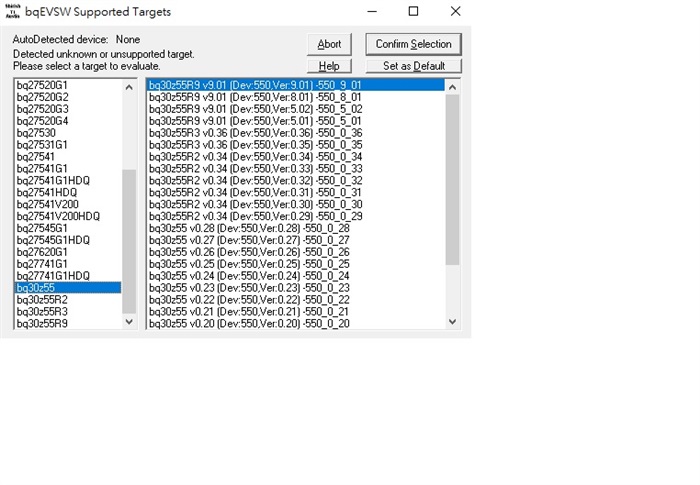The image size is (700, 485).
Task: Select bq30z55 v0.21 version entry
Action: click(x=296, y=311)
